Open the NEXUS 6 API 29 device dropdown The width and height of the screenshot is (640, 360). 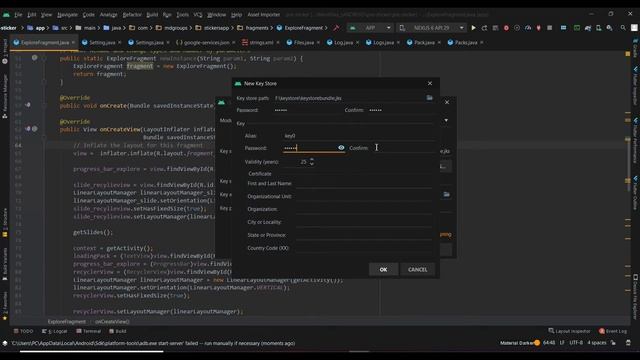point(432,28)
